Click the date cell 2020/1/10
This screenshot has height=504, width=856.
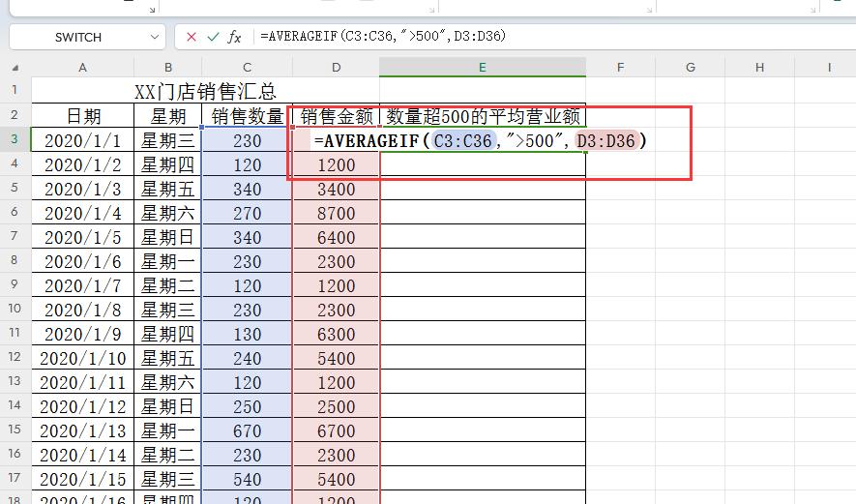pyautogui.click(x=83, y=358)
